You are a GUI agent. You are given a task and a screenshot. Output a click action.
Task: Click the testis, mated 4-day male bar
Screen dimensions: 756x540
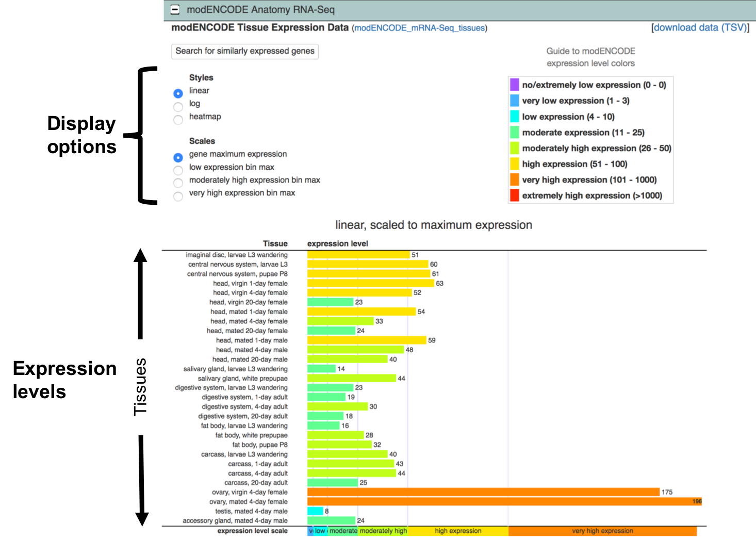coord(315,511)
